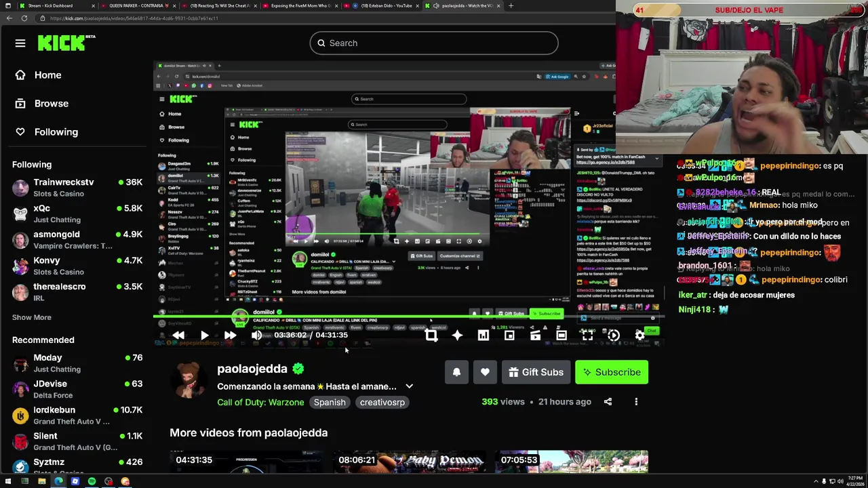Toggle notification bell for paolaojedda
This screenshot has width=868, height=488.
tap(456, 372)
